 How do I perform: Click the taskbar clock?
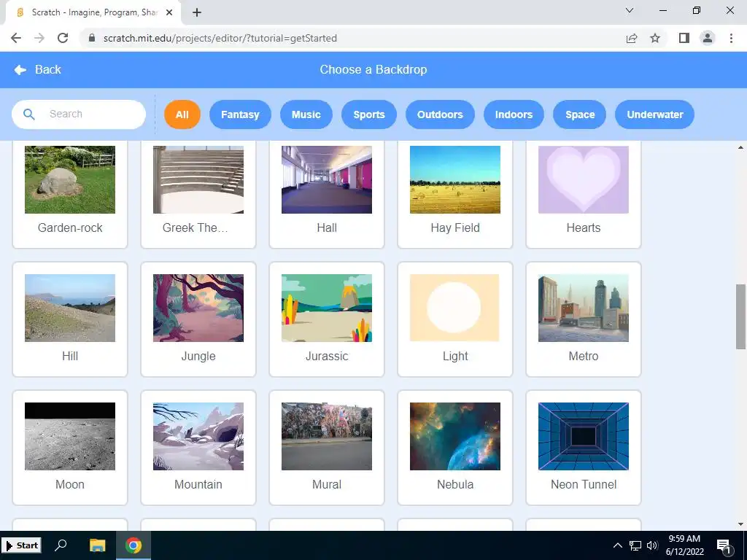(684, 545)
